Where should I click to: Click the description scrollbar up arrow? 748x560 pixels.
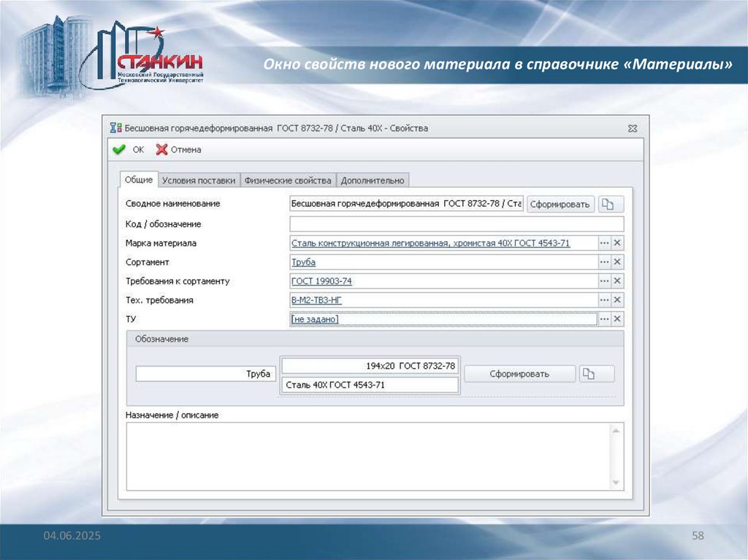[616, 430]
